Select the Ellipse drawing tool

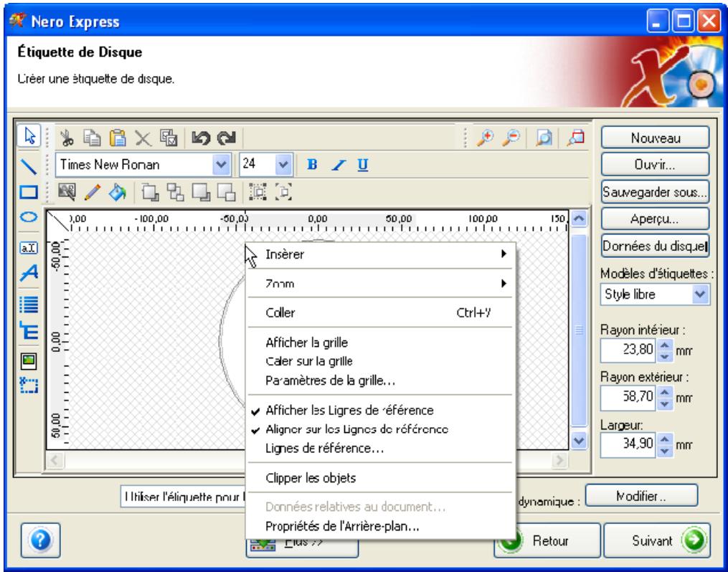29,217
